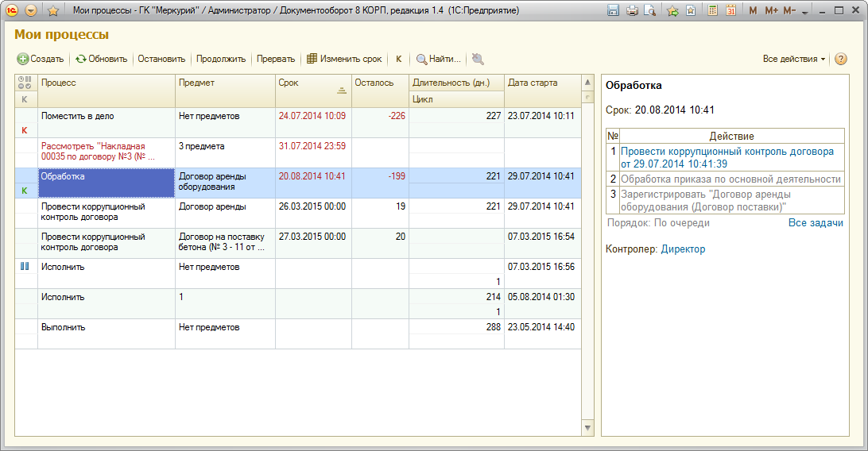This screenshot has width=868, height=451.
Task: Click the M- memory button
Action: (789, 10)
